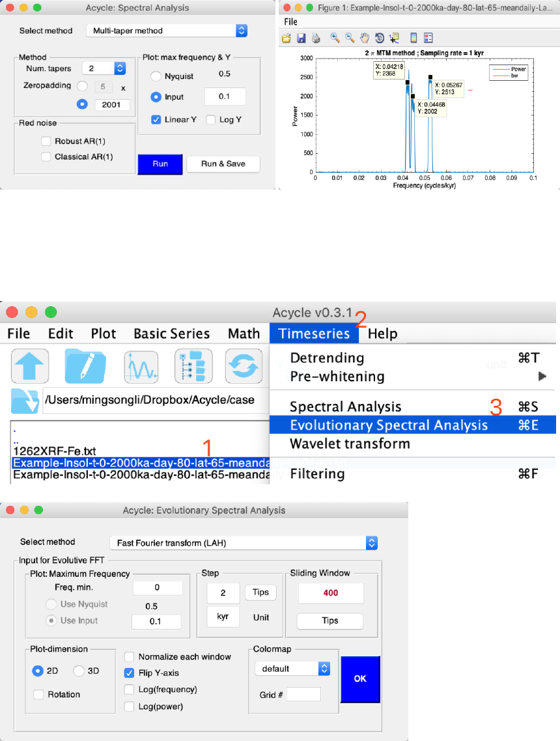Screen dimensions: 560x741
Task: Click the tree-list layout icon
Action: pos(193,366)
